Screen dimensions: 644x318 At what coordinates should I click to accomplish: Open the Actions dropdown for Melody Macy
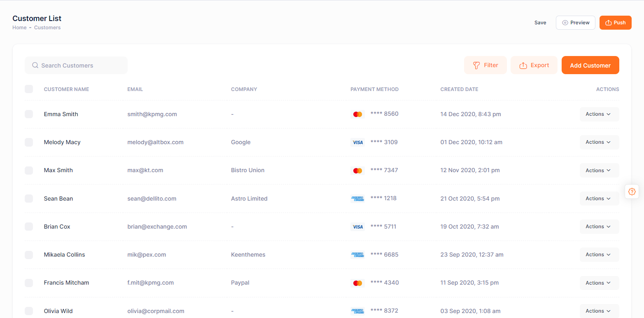coord(599,142)
